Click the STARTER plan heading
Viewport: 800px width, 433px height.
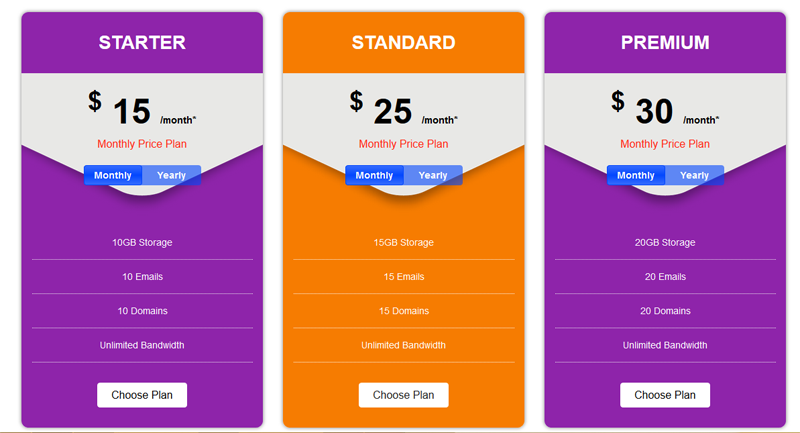tap(142, 43)
